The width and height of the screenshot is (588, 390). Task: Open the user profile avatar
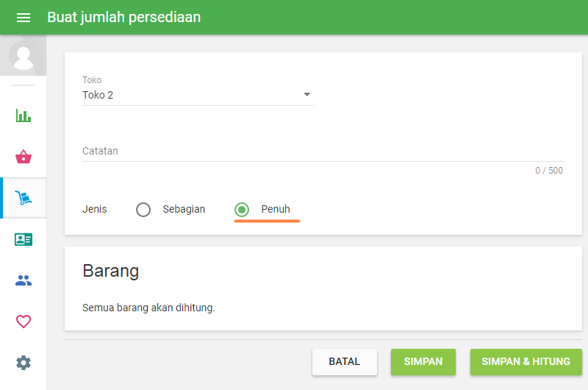[24, 55]
